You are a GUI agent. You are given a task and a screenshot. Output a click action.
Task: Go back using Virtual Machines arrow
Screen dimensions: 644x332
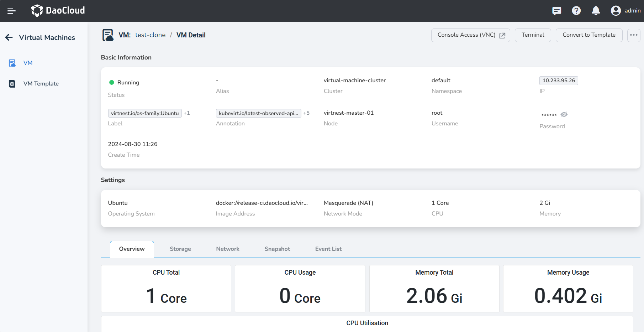point(9,37)
